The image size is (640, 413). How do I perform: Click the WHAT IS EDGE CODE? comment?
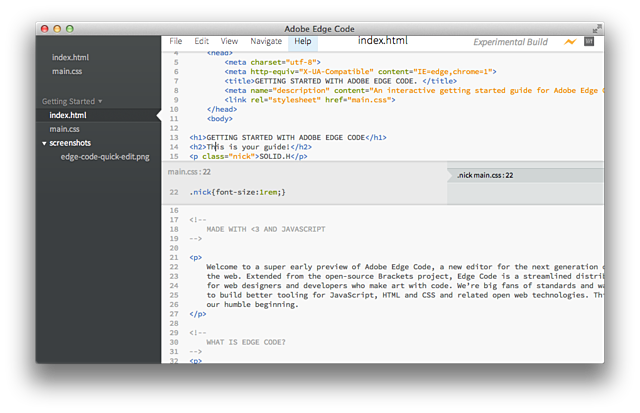click(246, 342)
